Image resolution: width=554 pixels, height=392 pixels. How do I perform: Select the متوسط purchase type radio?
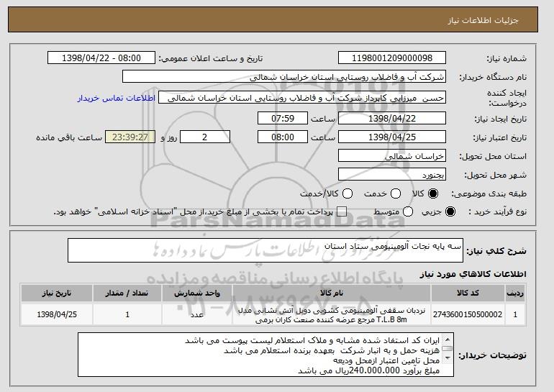(x=408, y=211)
